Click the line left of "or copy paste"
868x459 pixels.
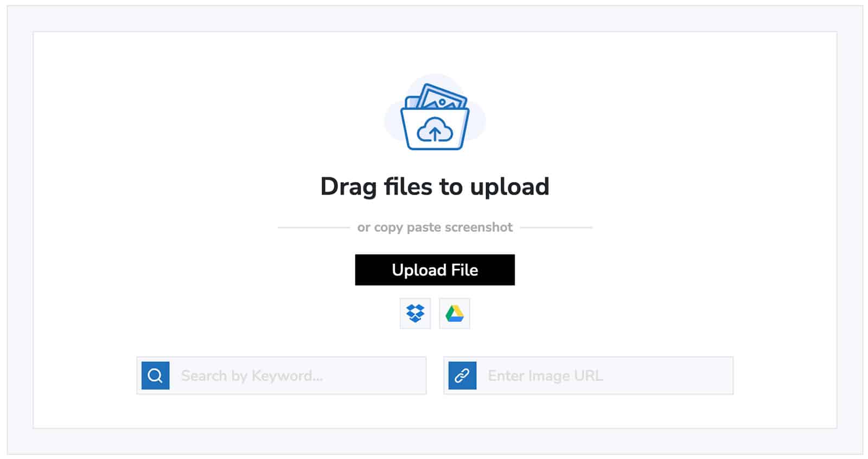click(x=314, y=228)
